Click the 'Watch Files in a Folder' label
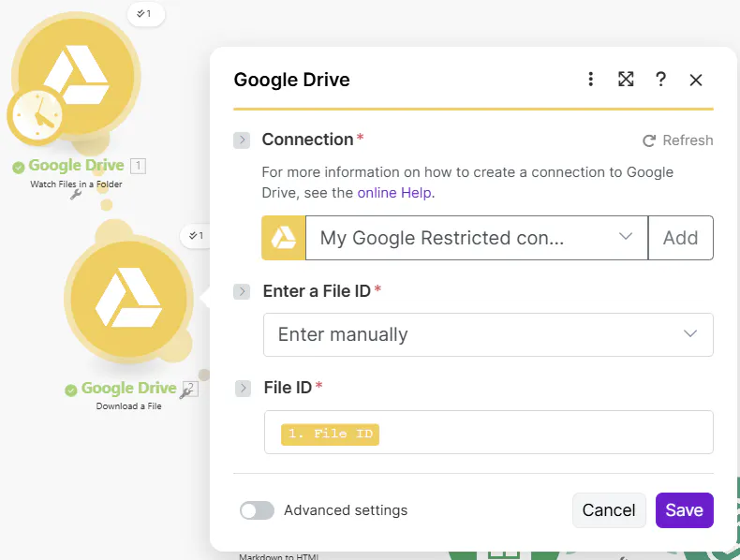Viewport: 740px width, 560px height. [x=76, y=184]
